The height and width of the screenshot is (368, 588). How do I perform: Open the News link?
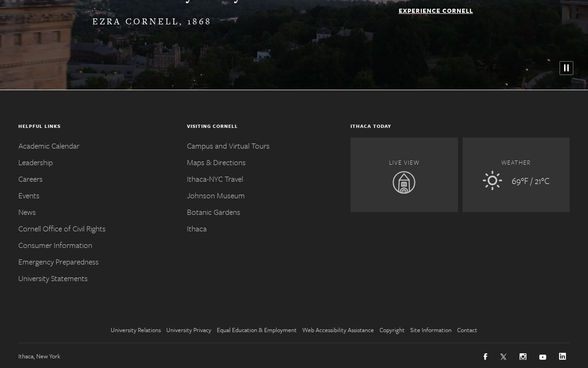click(x=27, y=212)
